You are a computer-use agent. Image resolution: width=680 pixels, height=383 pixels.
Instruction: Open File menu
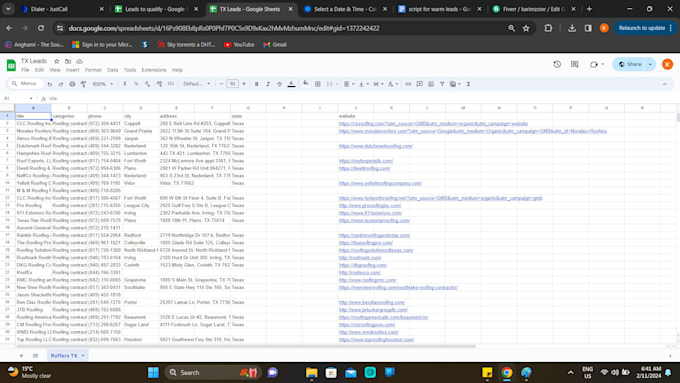tap(25, 70)
